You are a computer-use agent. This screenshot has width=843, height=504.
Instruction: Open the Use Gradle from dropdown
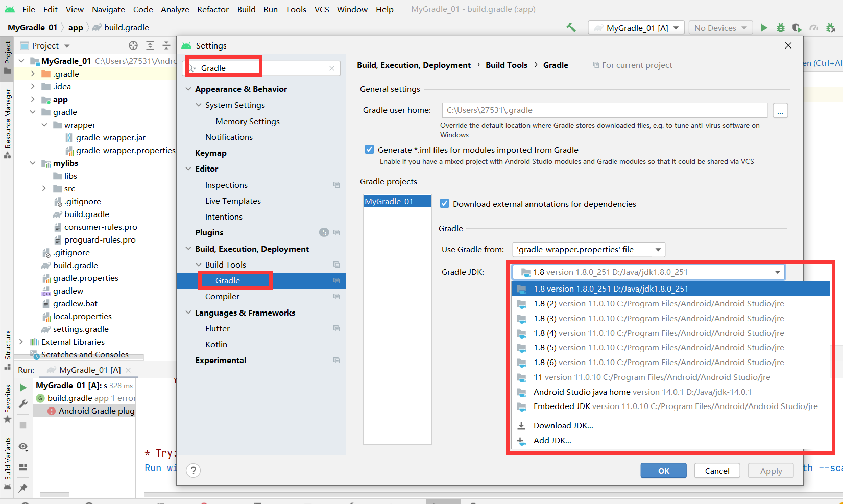[589, 250]
